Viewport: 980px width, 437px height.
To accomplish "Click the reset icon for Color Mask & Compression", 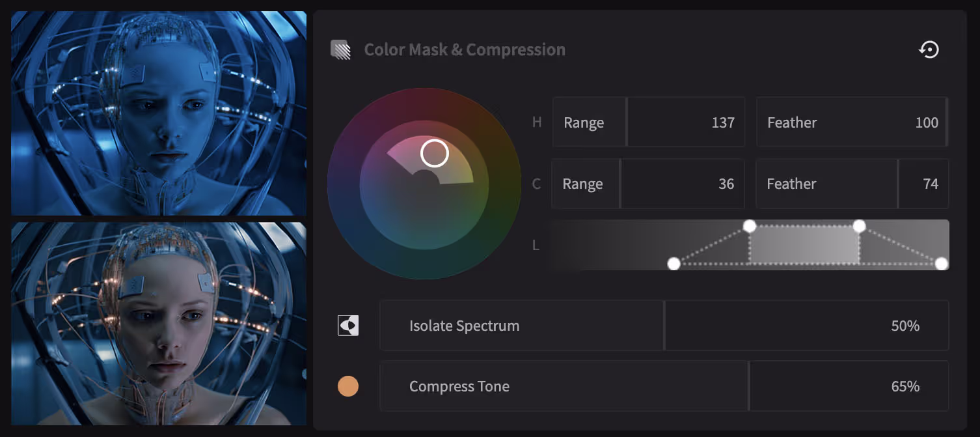I will point(929,49).
